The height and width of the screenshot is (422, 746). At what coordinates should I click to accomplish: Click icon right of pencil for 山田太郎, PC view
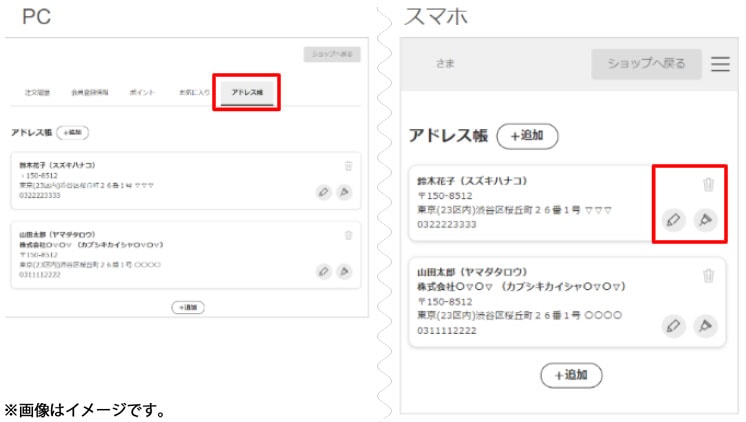tap(345, 270)
